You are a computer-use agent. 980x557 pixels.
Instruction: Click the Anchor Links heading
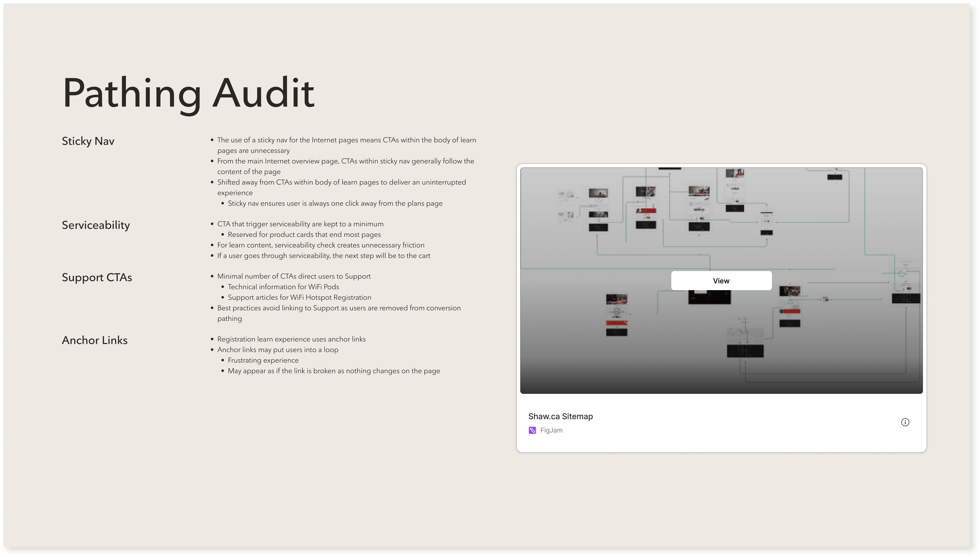pos(95,340)
